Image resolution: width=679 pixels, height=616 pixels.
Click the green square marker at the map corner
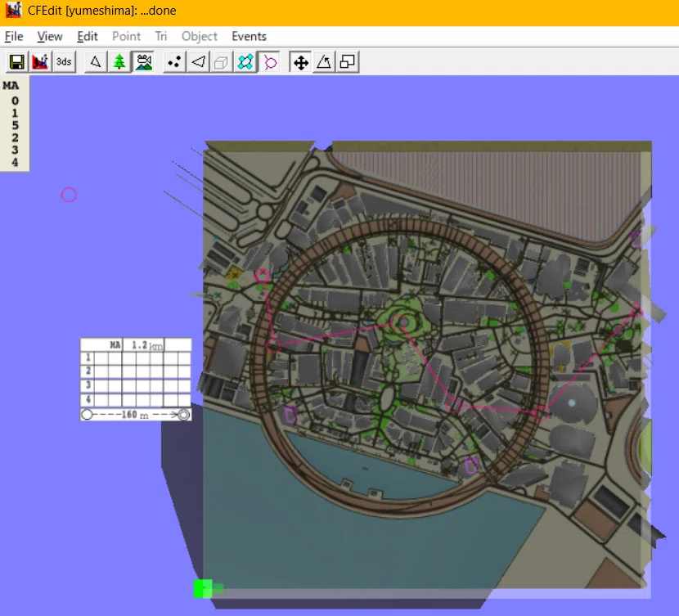(x=203, y=589)
